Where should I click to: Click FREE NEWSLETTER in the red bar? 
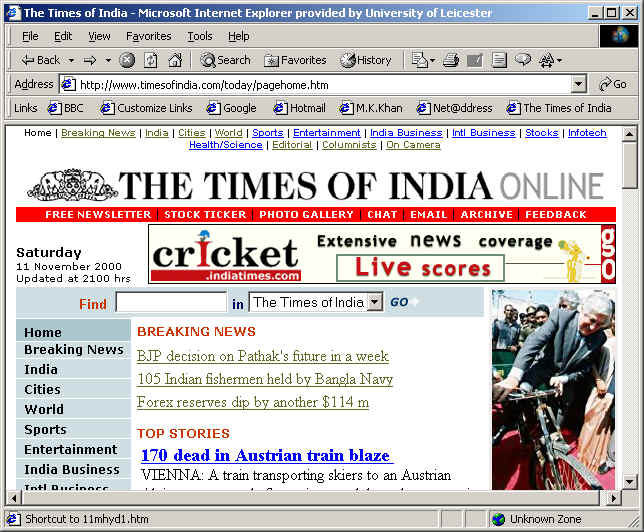click(98, 214)
